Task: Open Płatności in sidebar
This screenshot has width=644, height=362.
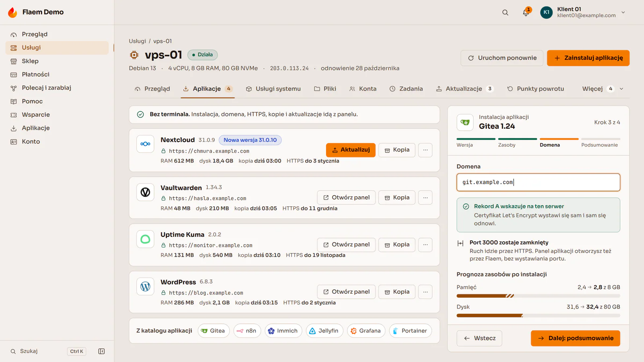Action: [57, 74]
